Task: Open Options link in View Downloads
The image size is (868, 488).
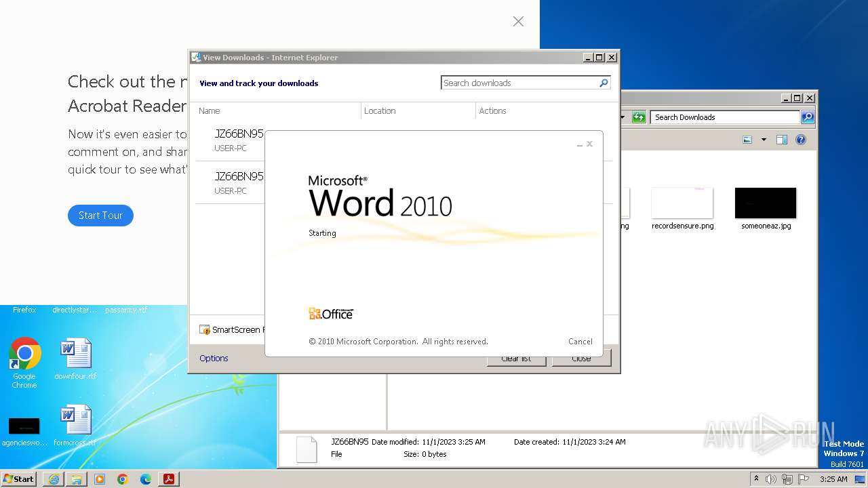Action: pyautogui.click(x=214, y=358)
